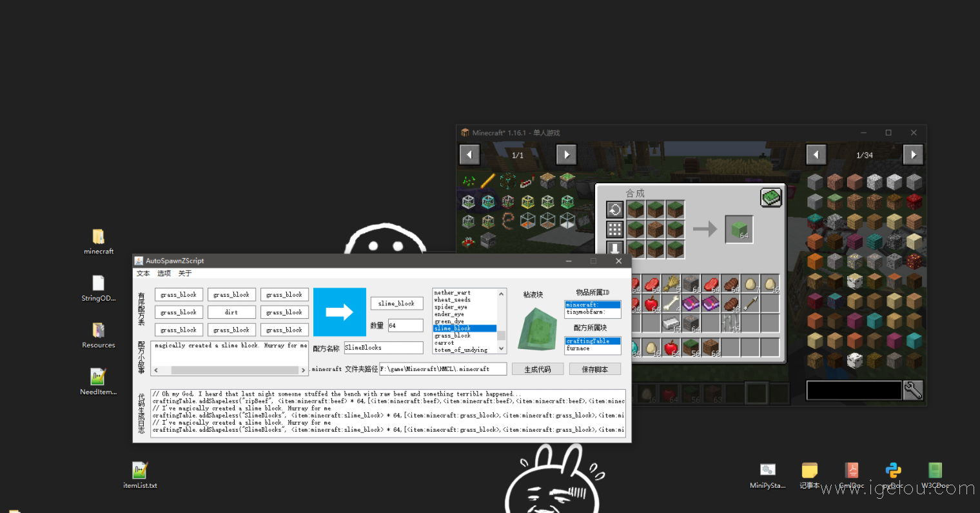Open the NeedItem... desktop icon
The width and height of the screenshot is (980, 513).
98,382
